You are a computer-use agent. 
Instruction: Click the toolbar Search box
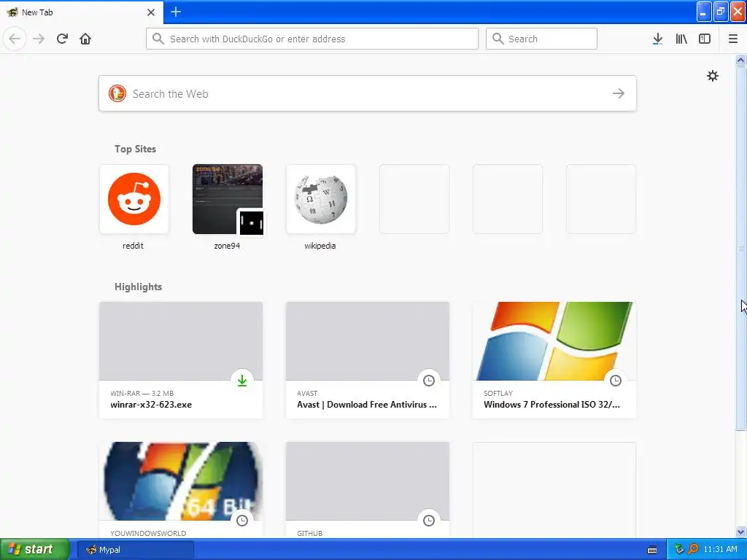coord(541,39)
